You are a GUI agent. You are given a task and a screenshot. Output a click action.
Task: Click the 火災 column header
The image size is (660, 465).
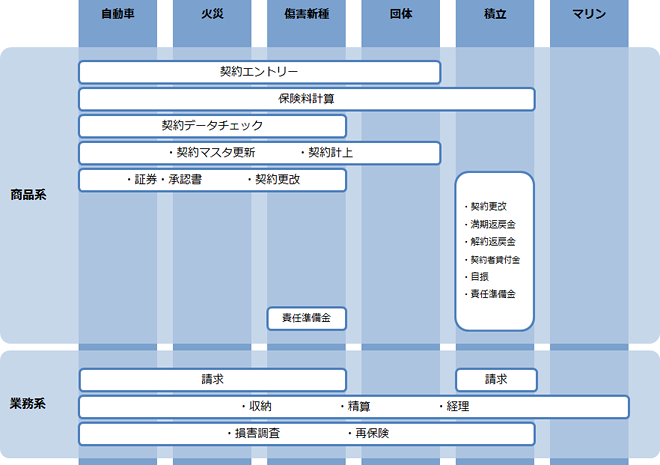click(x=212, y=14)
